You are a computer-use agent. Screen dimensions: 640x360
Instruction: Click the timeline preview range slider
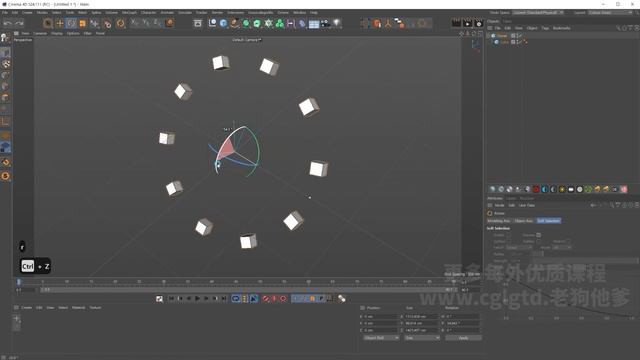[x=249, y=289]
